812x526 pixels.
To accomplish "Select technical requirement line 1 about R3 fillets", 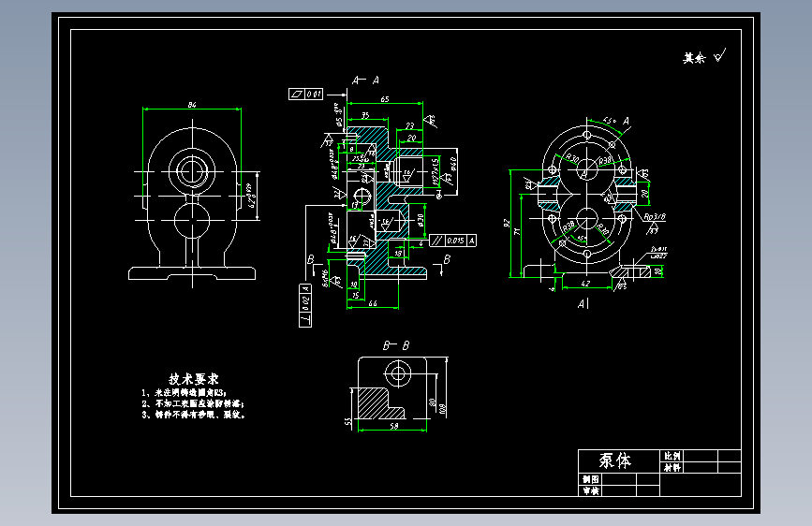I will (x=184, y=393).
